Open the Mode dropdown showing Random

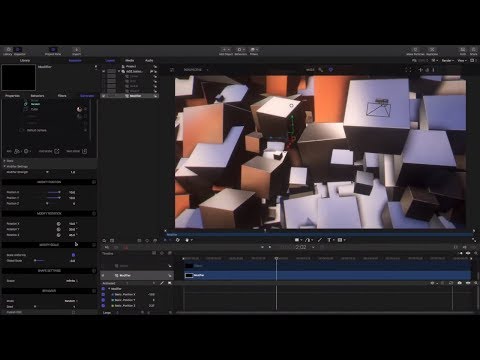tap(71, 301)
